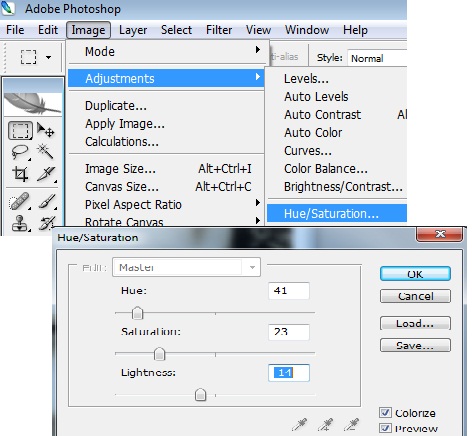Select the Slice tool

coord(46,174)
